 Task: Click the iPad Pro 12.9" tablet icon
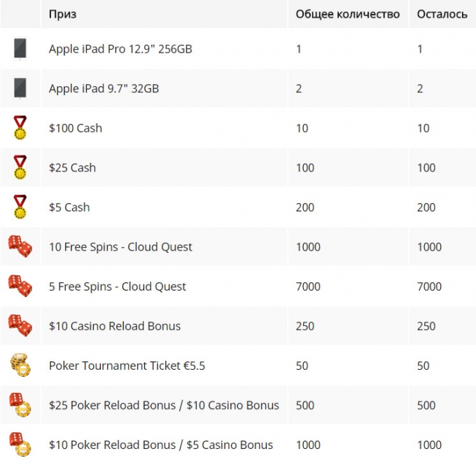tap(20, 48)
